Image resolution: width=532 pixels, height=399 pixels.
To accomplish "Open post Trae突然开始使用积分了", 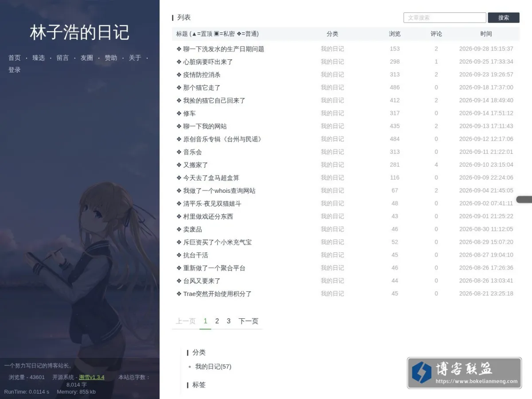I will (x=217, y=293).
